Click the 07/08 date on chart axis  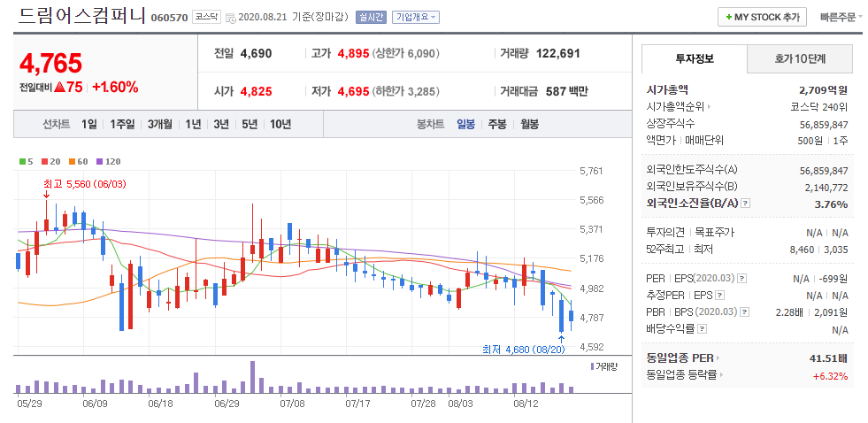tap(292, 403)
